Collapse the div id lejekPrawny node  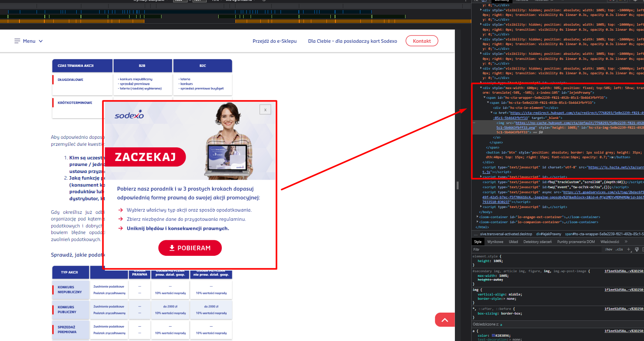tap(481, 88)
